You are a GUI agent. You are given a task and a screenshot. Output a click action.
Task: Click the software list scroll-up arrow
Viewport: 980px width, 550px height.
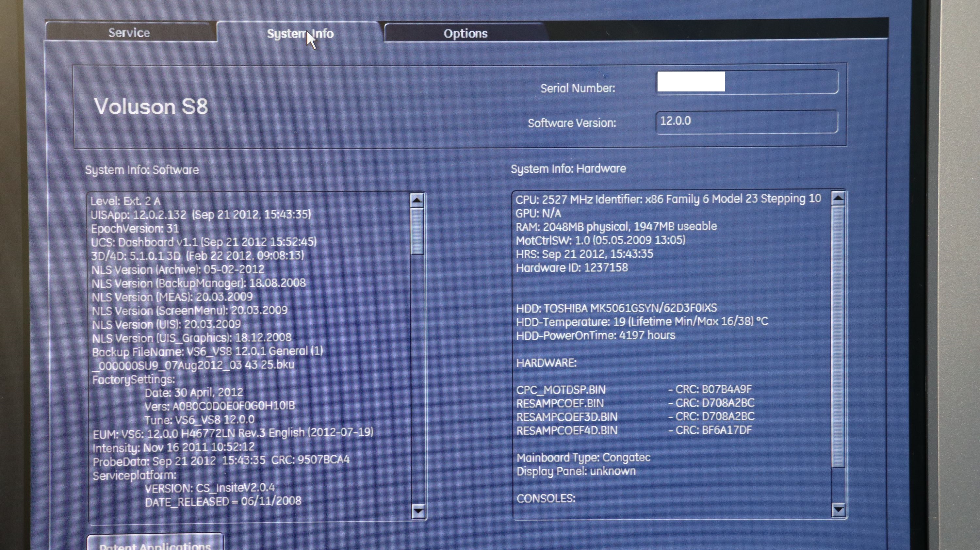coord(417,200)
